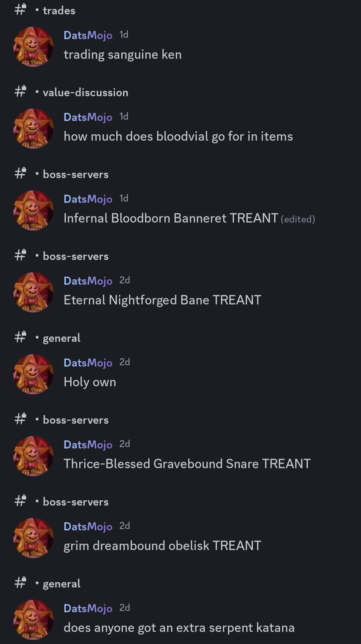This screenshot has width=361, height=644.
Task: Click the locked channel icon beside trades
Action: [x=20, y=9]
